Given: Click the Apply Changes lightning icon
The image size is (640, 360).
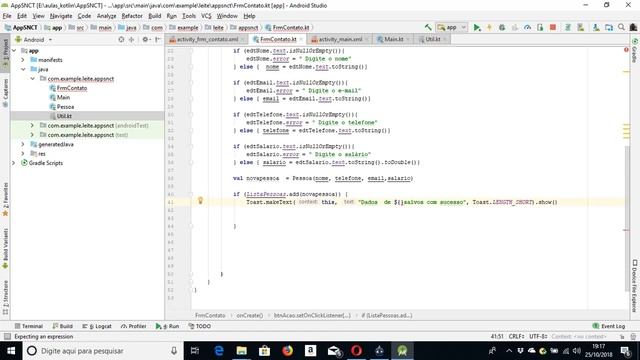Looking at the screenshot, I should click(489, 27).
